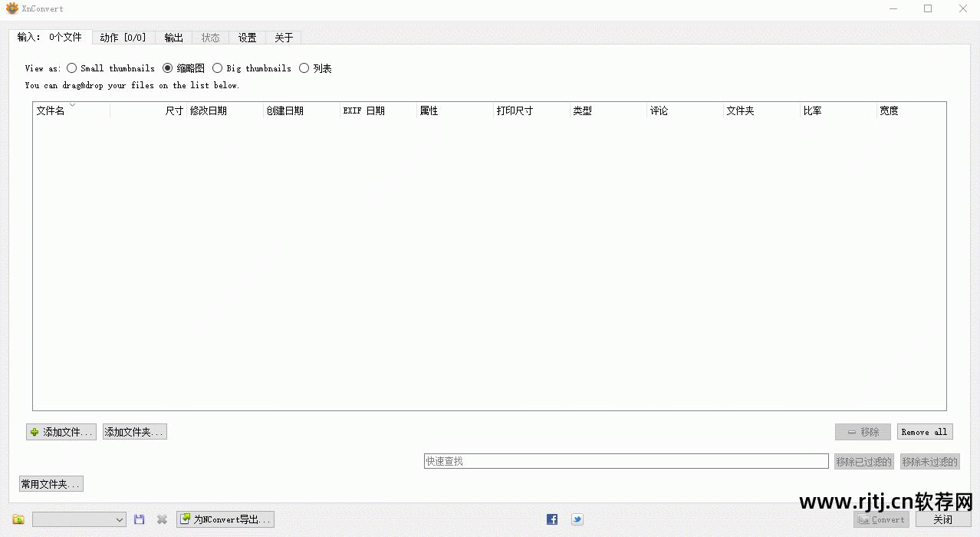Click the XnConvert logo in title bar

[12, 8]
